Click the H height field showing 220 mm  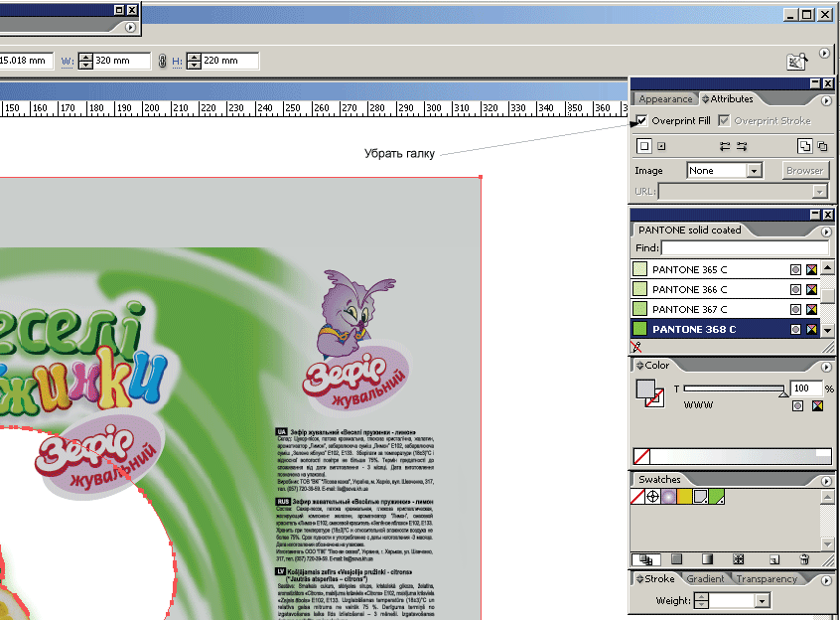[229, 61]
